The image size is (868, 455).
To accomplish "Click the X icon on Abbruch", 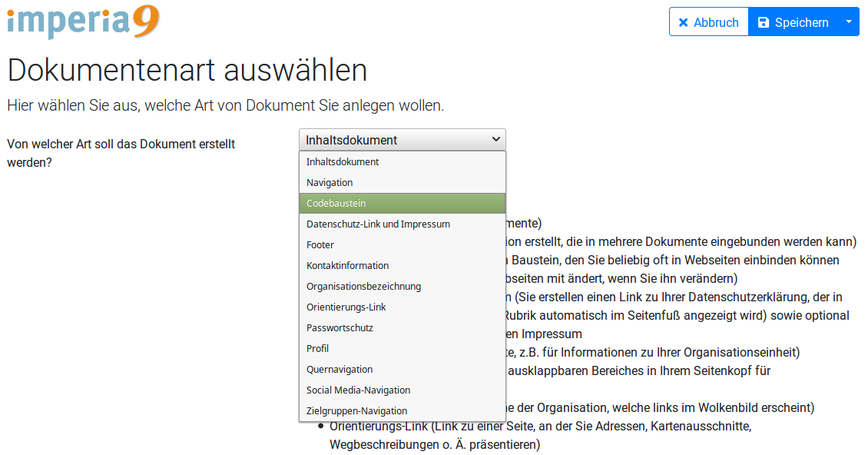I will click(683, 23).
